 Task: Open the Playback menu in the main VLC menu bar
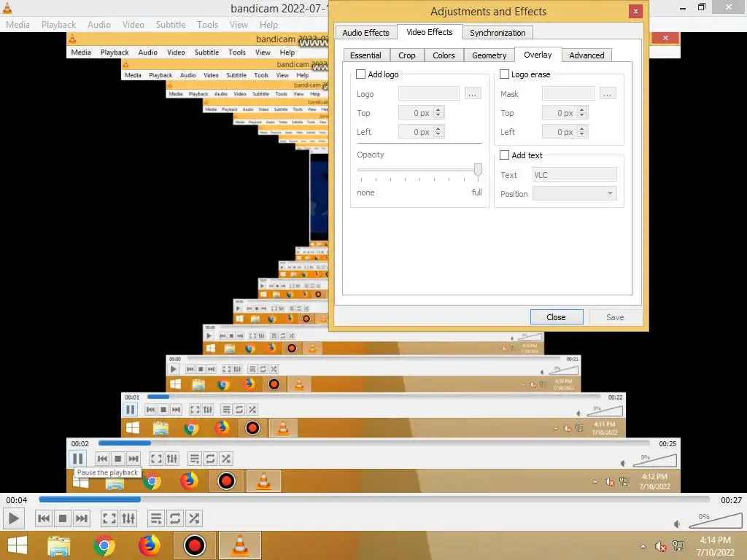click(x=58, y=24)
